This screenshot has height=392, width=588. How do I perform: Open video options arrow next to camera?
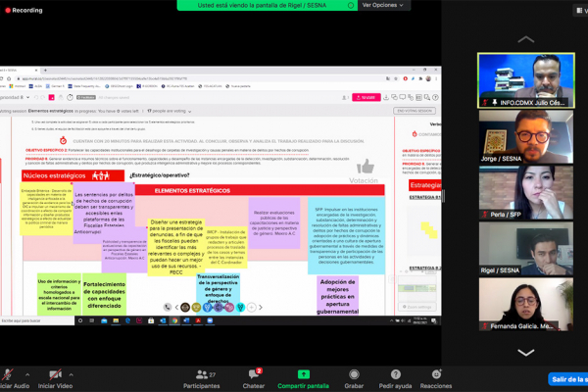[x=71, y=374]
